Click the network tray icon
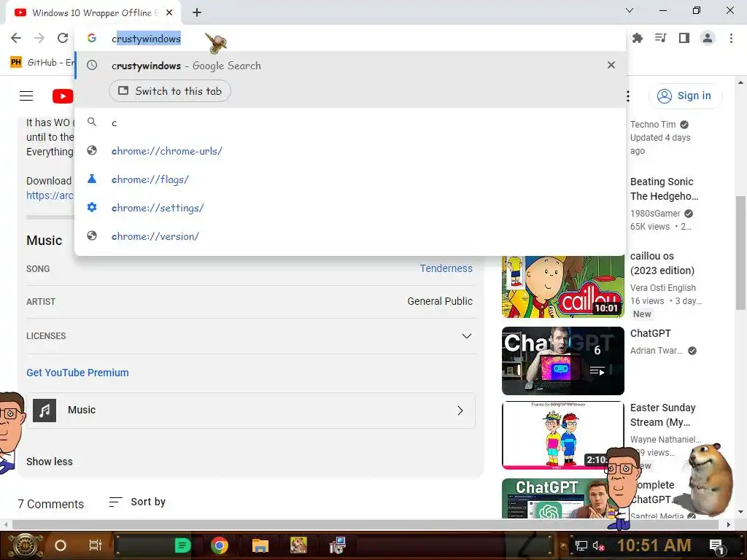Viewport: 747px width, 560px height. 581,545
